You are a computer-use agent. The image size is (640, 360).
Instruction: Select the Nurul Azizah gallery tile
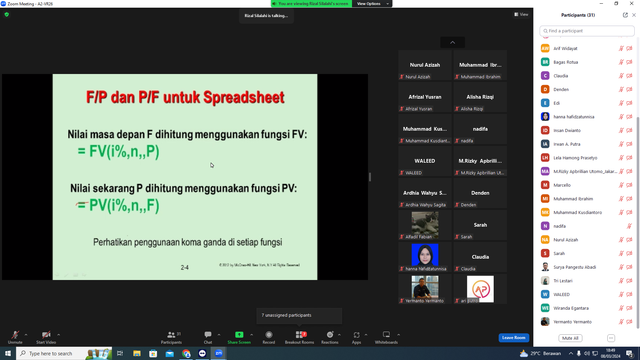[x=425, y=65]
